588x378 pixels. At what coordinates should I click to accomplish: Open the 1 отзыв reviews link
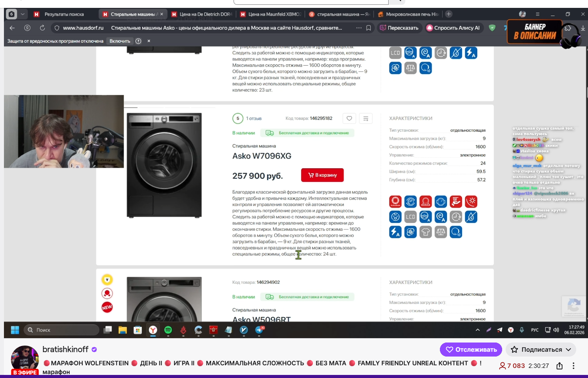(x=254, y=118)
